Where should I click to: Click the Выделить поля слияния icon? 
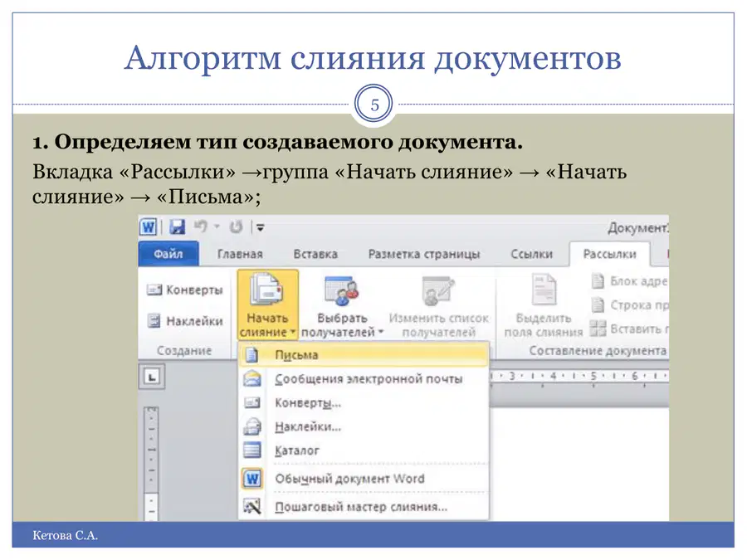pyautogui.click(x=544, y=289)
